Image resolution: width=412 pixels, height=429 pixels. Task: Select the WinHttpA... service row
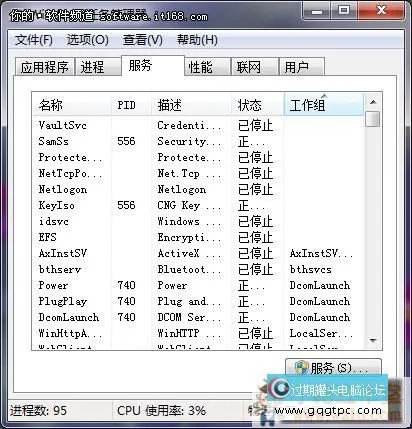[x=198, y=333]
